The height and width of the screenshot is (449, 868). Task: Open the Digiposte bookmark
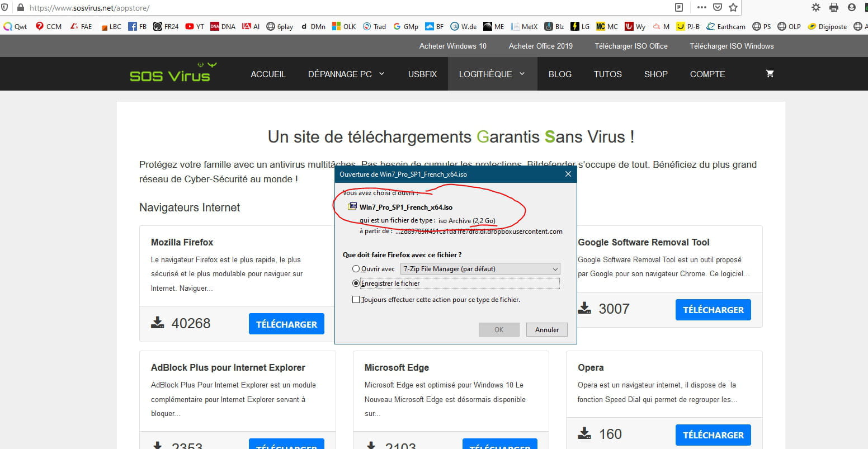[x=827, y=26]
